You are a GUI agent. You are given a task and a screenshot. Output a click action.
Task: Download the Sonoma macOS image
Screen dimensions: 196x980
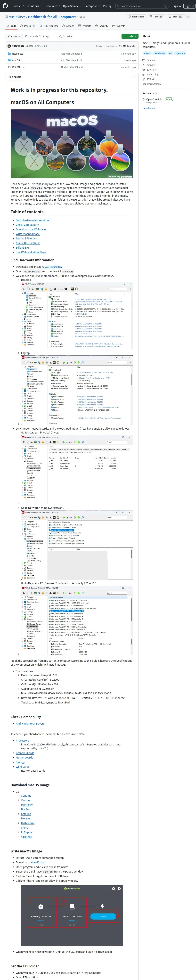(26, 795)
